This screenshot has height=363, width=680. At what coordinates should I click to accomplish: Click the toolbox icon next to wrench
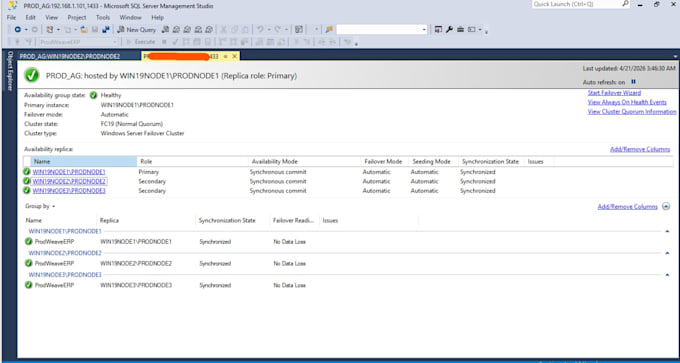tap(461, 29)
